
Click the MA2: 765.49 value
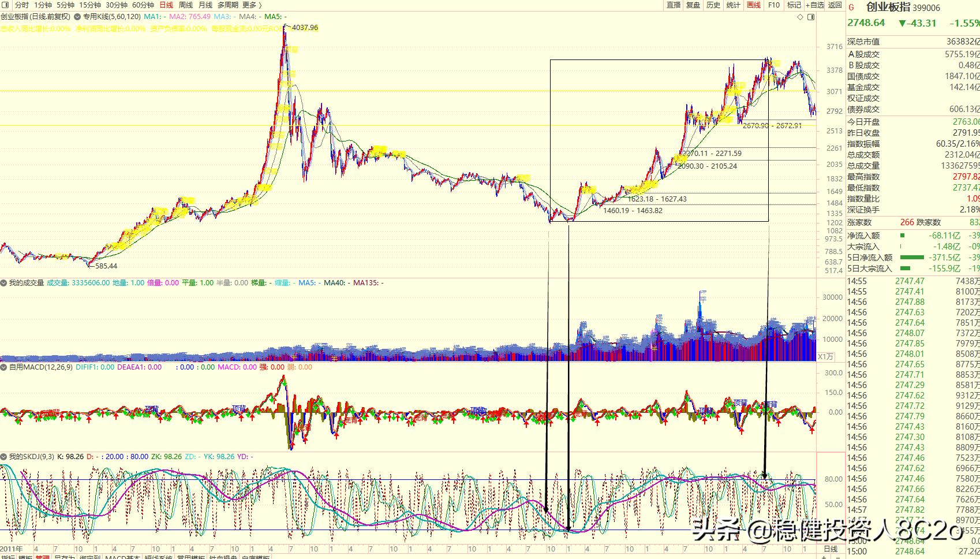coord(190,17)
